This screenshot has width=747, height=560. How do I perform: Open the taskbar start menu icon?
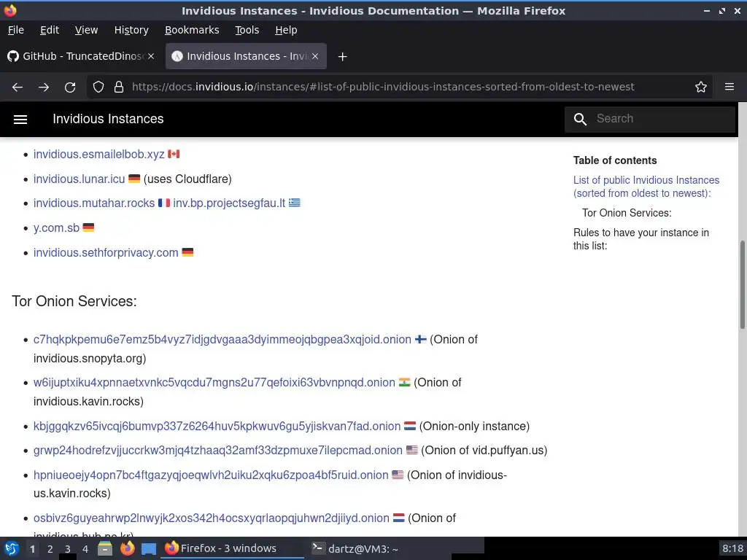click(x=12, y=548)
